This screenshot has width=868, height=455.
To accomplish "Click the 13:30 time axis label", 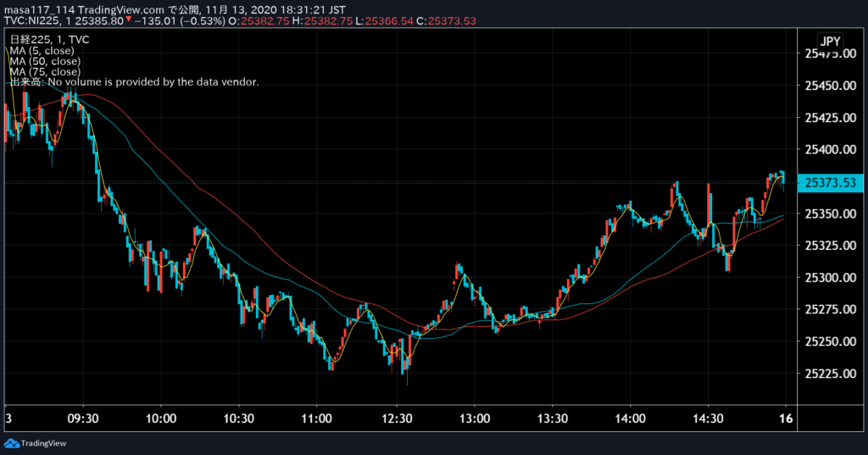I will [553, 419].
